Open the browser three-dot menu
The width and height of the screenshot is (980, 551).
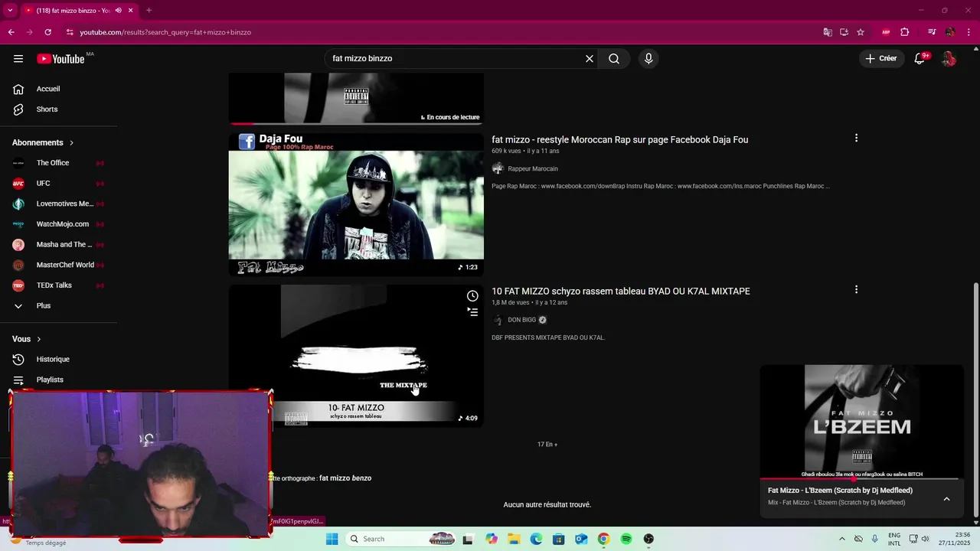pos(968,32)
